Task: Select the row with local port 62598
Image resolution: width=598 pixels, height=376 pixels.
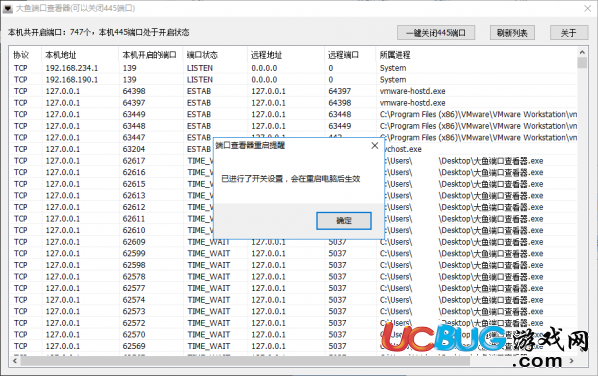Action: tap(293, 265)
